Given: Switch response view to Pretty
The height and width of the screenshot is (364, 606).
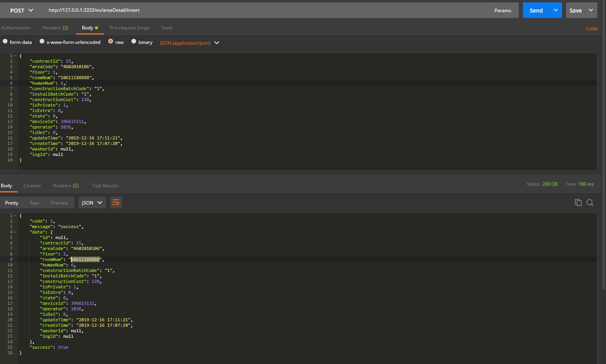Looking at the screenshot, I should click(11, 203).
